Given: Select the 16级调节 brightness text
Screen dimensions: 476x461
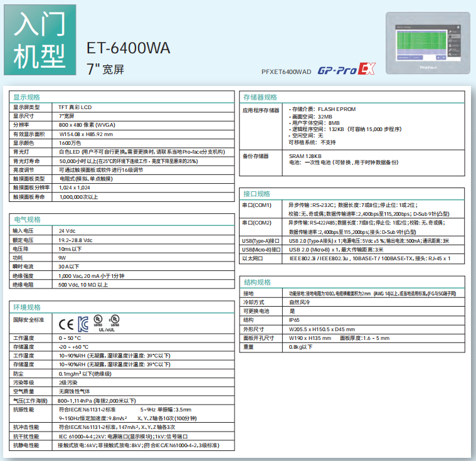Looking at the screenshot, I should click(132, 170).
